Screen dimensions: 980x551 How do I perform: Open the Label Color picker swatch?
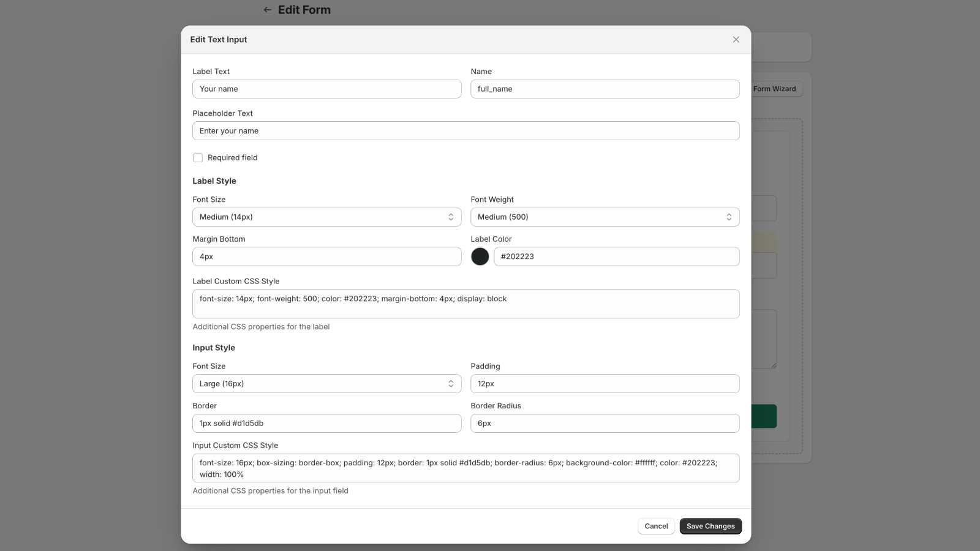click(x=480, y=257)
